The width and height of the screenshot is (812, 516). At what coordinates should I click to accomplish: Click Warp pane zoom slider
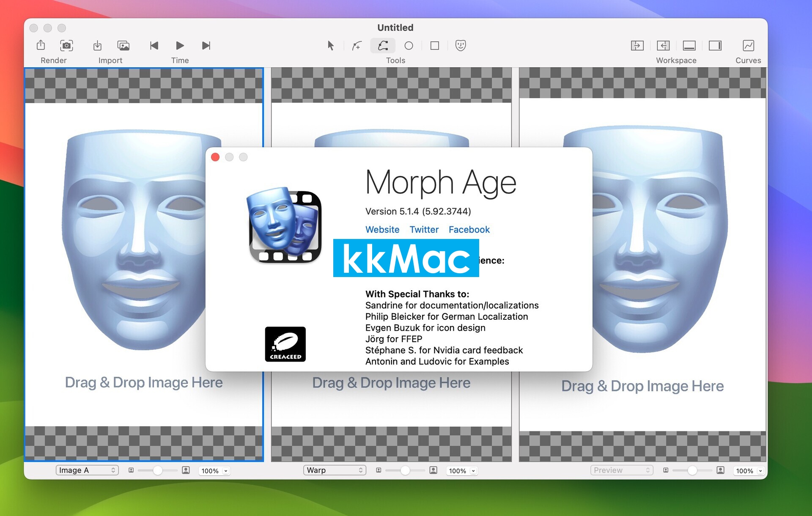point(405,470)
